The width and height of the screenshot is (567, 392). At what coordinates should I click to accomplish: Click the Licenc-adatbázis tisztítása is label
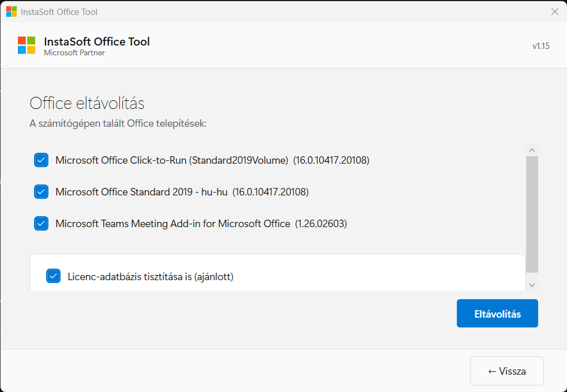pos(150,277)
